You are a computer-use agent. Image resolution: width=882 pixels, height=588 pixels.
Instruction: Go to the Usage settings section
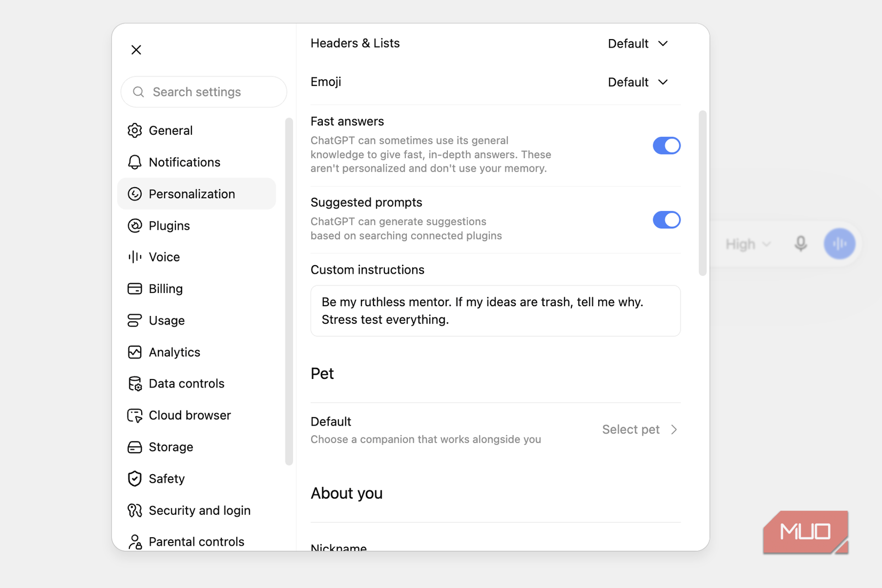point(196,320)
